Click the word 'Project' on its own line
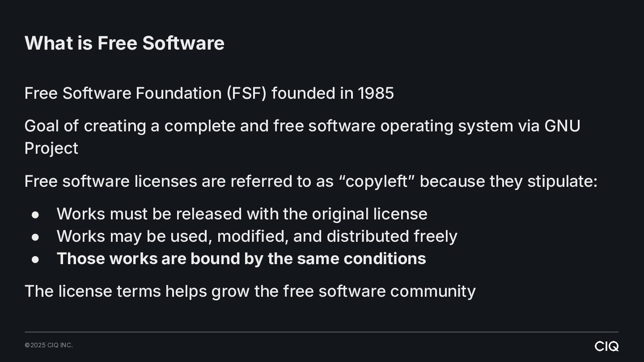 (x=51, y=148)
